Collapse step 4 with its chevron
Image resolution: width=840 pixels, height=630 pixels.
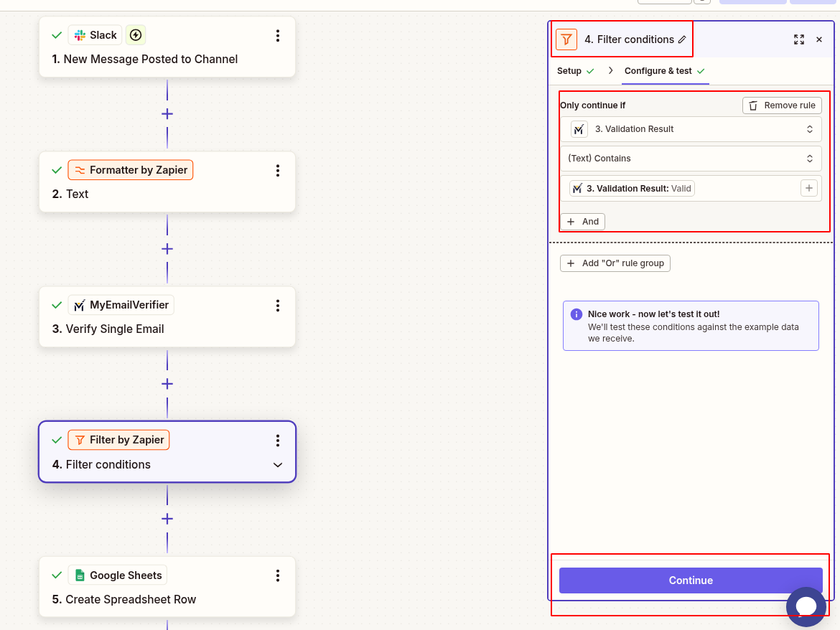point(278,465)
